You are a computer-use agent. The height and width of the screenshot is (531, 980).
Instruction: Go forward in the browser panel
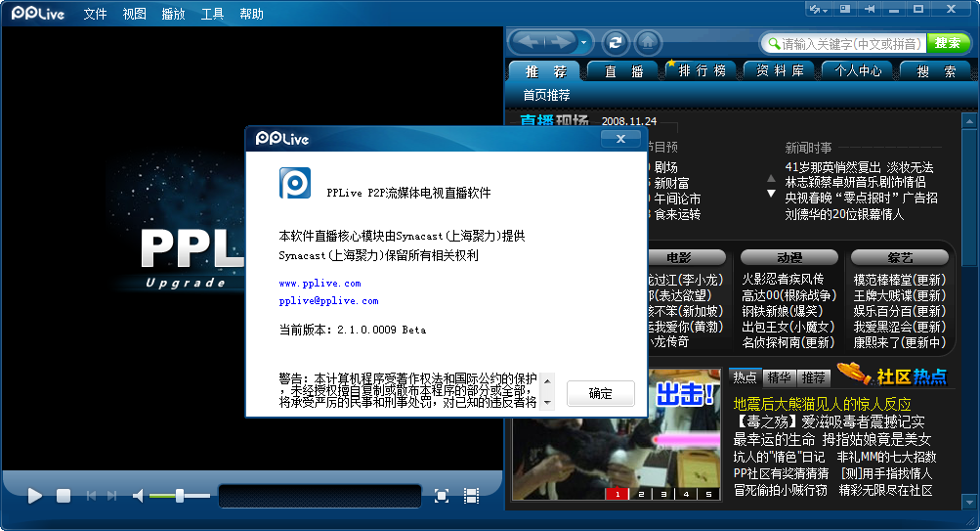(x=560, y=42)
